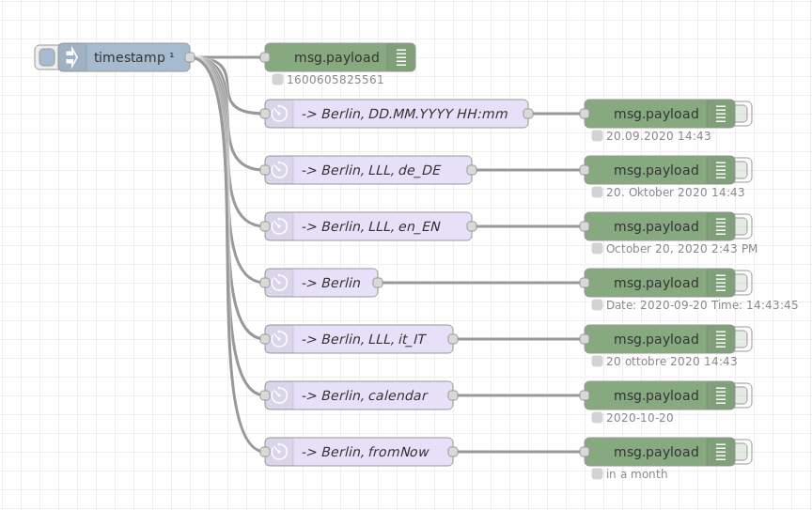Toggle debug node showing '20.09.2020 14:43'
The image size is (812, 510).
[x=742, y=114]
